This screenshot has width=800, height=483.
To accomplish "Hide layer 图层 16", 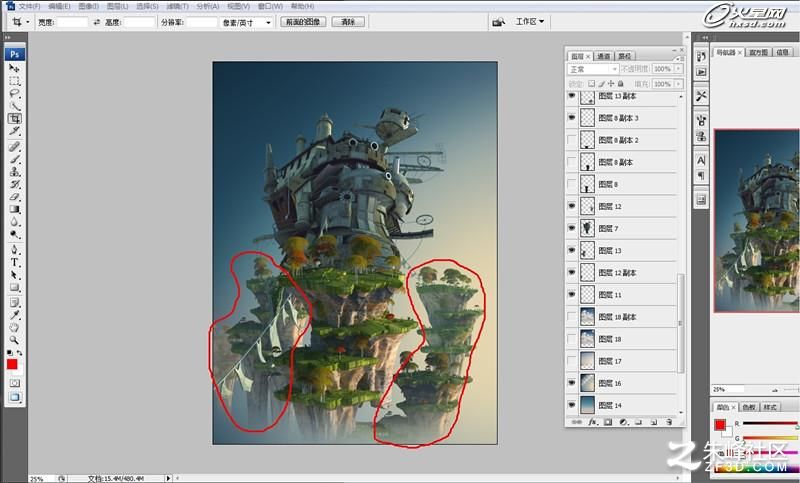I will (x=572, y=383).
